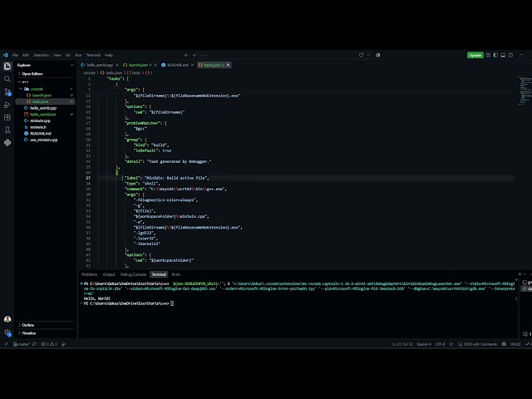
Task: Switch to the Debug Console tab
Action: click(x=133, y=274)
